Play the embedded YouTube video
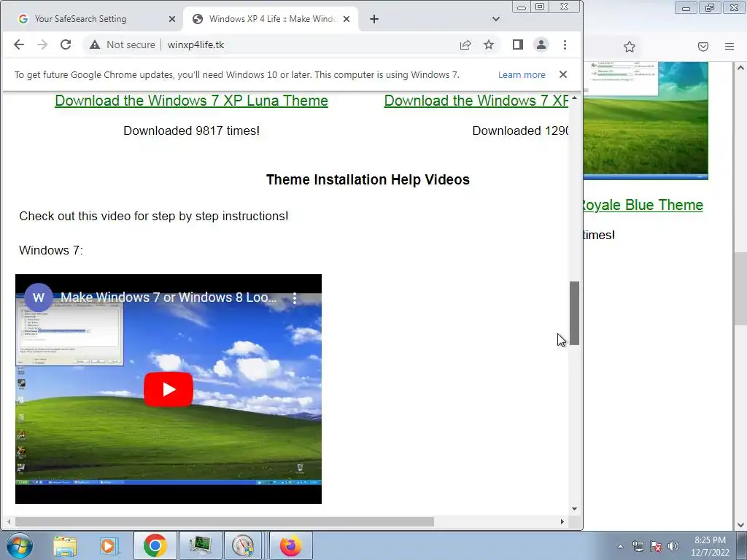Screen dimensions: 747x560 tap(169, 389)
